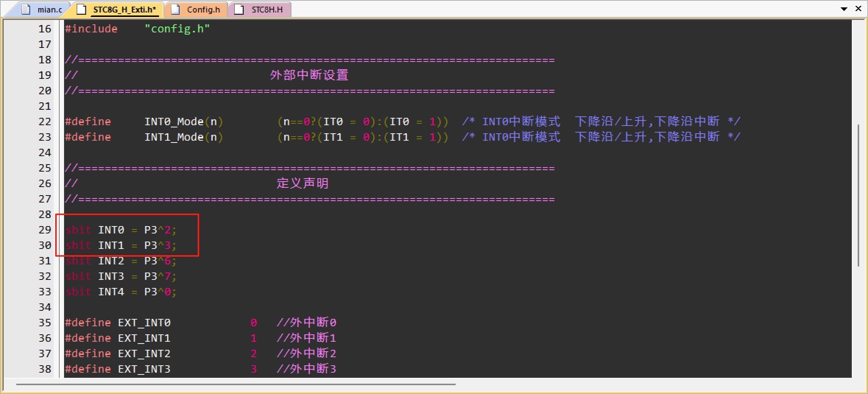
Task: Click the STC8H.H file icon
Action: tap(239, 10)
